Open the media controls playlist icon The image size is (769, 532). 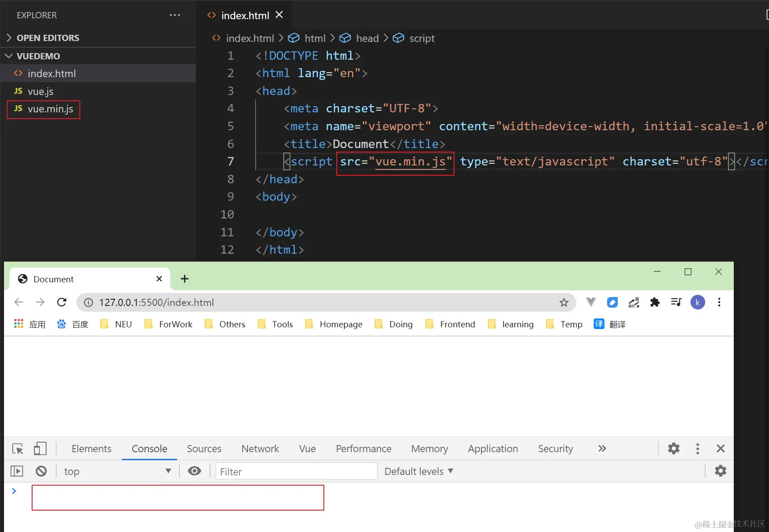tap(676, 302)
